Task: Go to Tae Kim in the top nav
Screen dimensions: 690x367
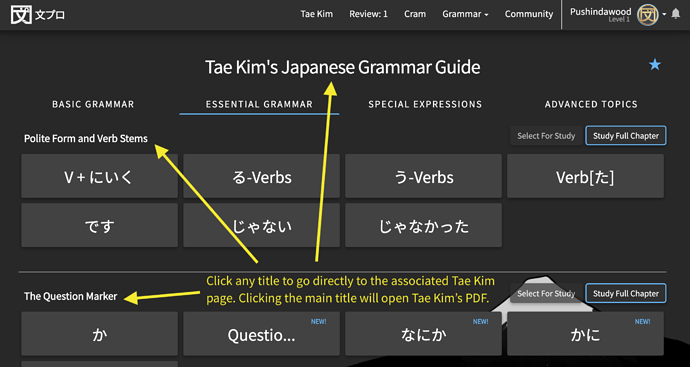Action: pos(317,14)
